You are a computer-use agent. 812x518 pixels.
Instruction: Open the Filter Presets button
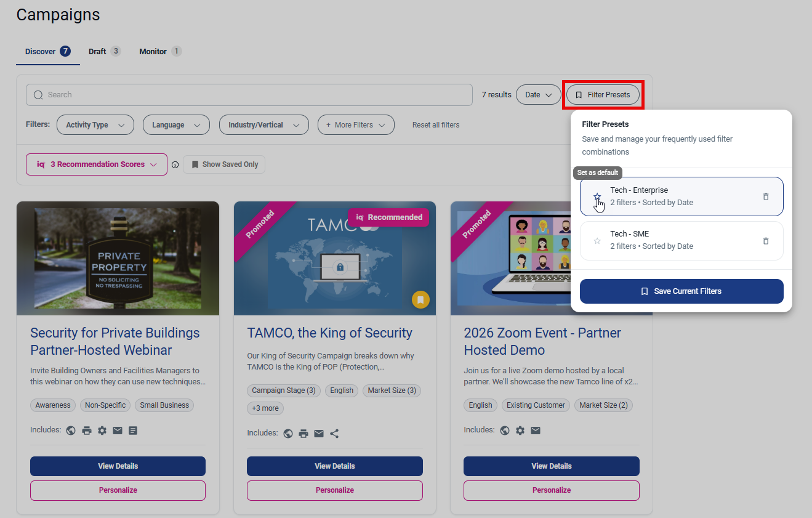[x=603, y=95]
